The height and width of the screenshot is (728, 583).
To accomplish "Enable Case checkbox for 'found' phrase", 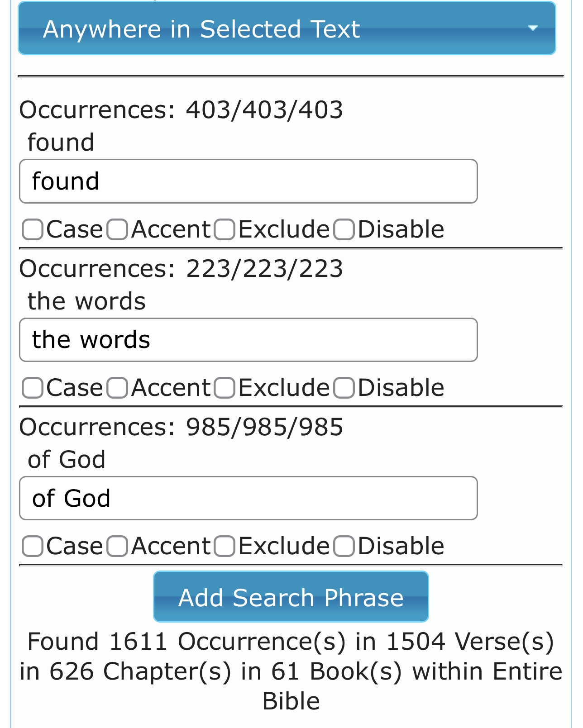I will [33, 229].
